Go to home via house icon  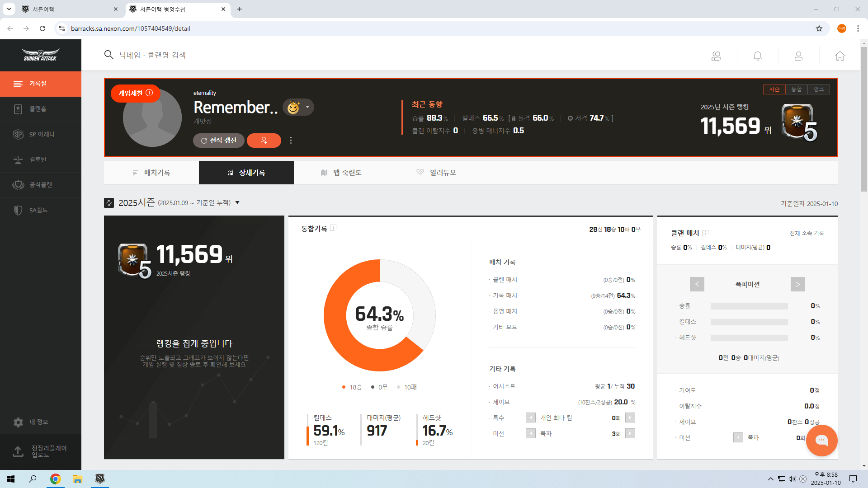coord(840,56)
